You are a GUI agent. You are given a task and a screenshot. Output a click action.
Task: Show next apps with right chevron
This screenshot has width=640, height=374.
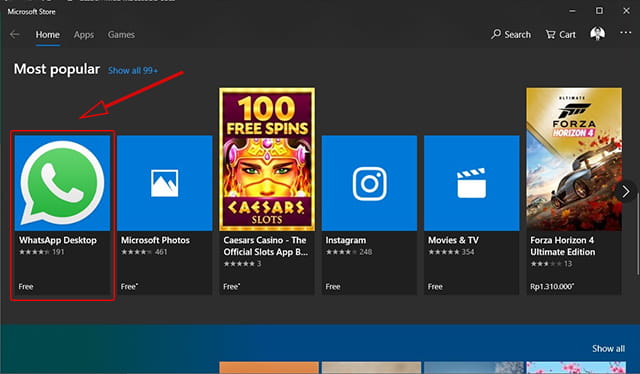(x=626, y=191)
